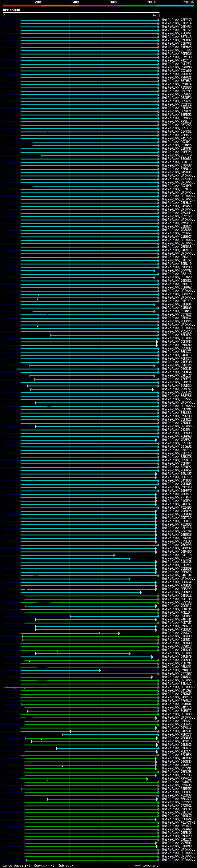Open hit UniRef100_Q2H118
Screen dimensions: 197x868
point(177,453)
